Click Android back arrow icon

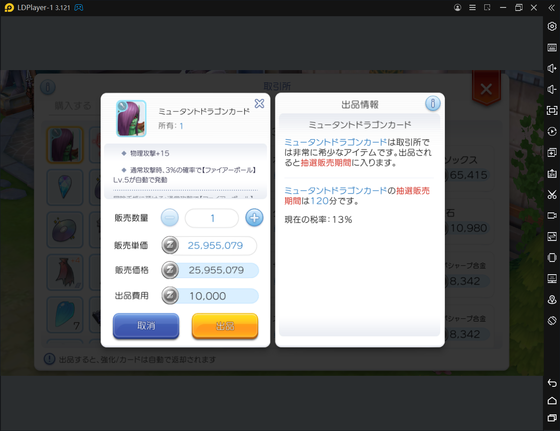(x=552, y=383)
